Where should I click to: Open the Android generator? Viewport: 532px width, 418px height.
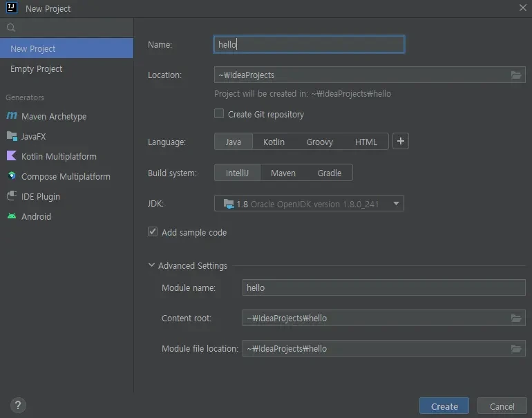pos(67,216)
